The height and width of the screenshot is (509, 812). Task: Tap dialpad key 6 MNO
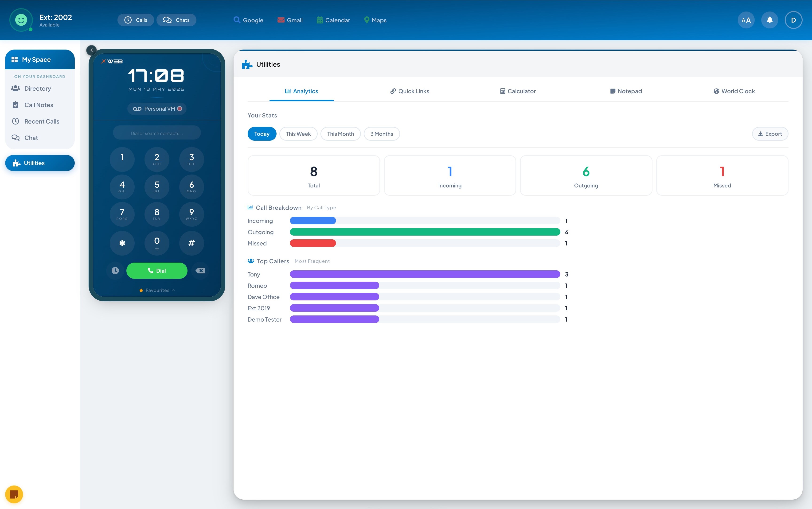pyautogui.click(x=191, y=187)
